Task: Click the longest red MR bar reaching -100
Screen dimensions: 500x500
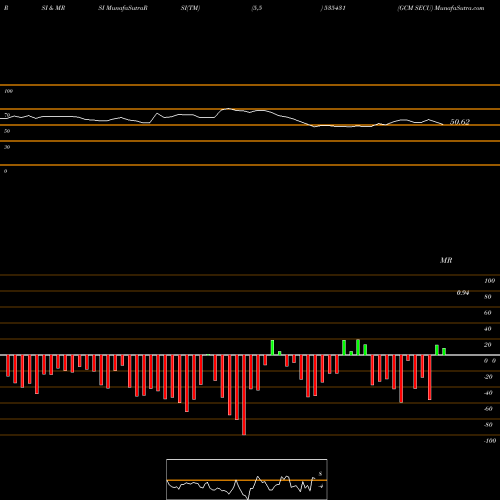Action: [x=244, y=395]
